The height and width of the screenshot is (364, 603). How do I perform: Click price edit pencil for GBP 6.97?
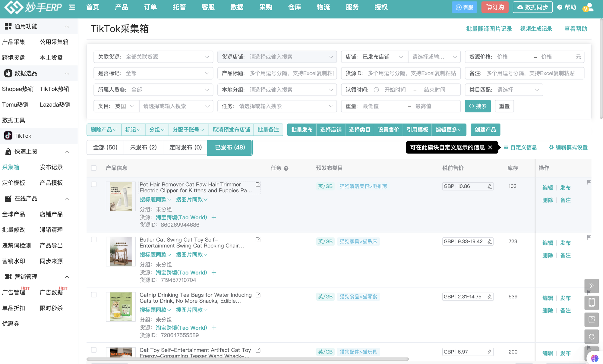click(x=489, y=352)
